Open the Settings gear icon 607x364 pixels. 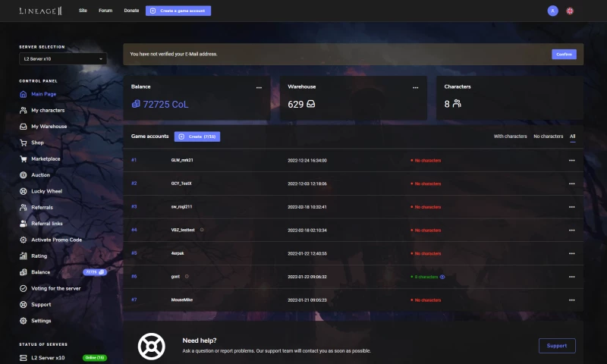tap(24, 321)
